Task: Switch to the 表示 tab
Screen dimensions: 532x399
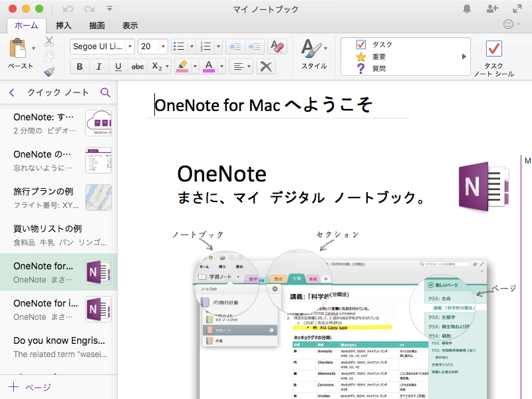Action: point(130,25)
